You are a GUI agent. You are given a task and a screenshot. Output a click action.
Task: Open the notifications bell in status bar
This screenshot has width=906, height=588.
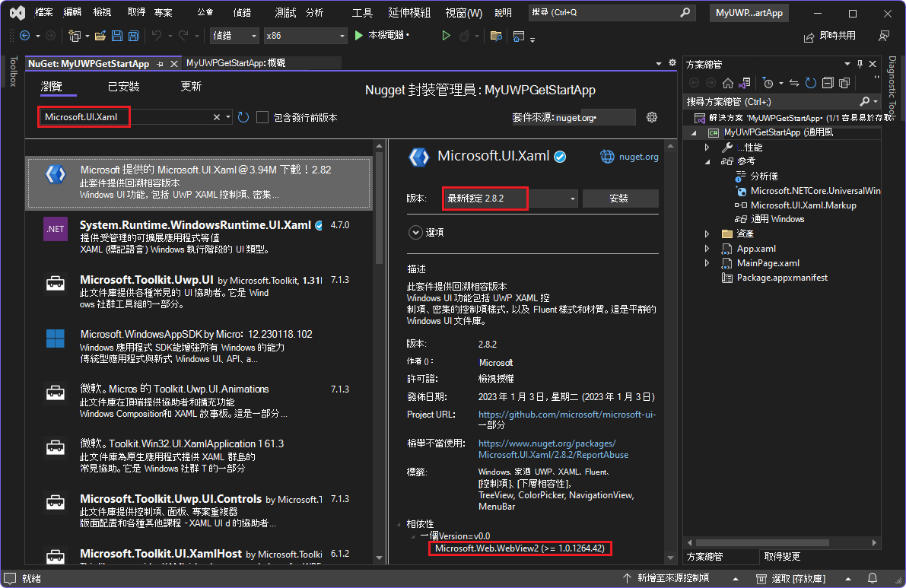coord(873,578)
